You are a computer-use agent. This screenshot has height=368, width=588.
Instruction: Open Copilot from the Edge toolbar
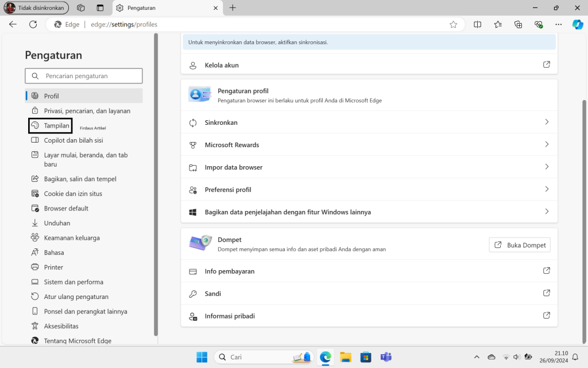coord(577,24)
